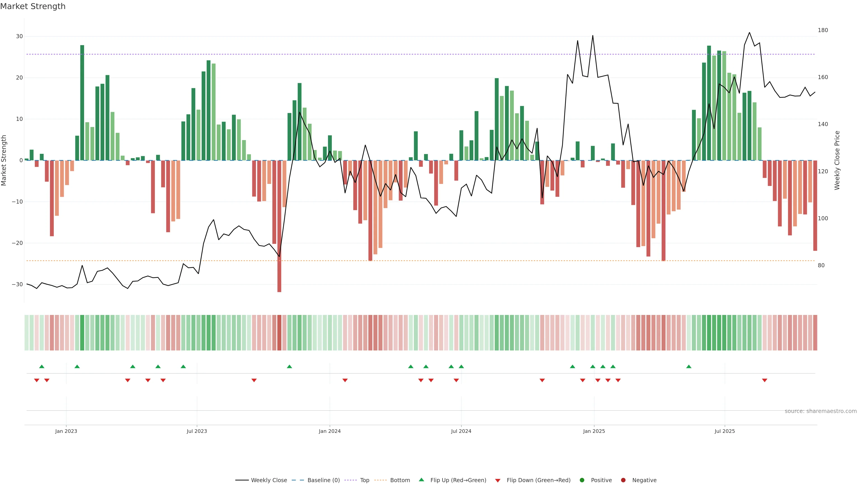Click Flip Down red triangle legend icon
The height and width of the screenshot is (488, 868).
click(498, 481)
